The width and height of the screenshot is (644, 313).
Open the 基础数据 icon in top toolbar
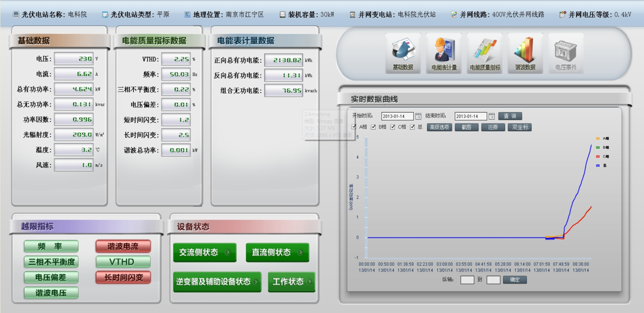[x=403, y=52]
